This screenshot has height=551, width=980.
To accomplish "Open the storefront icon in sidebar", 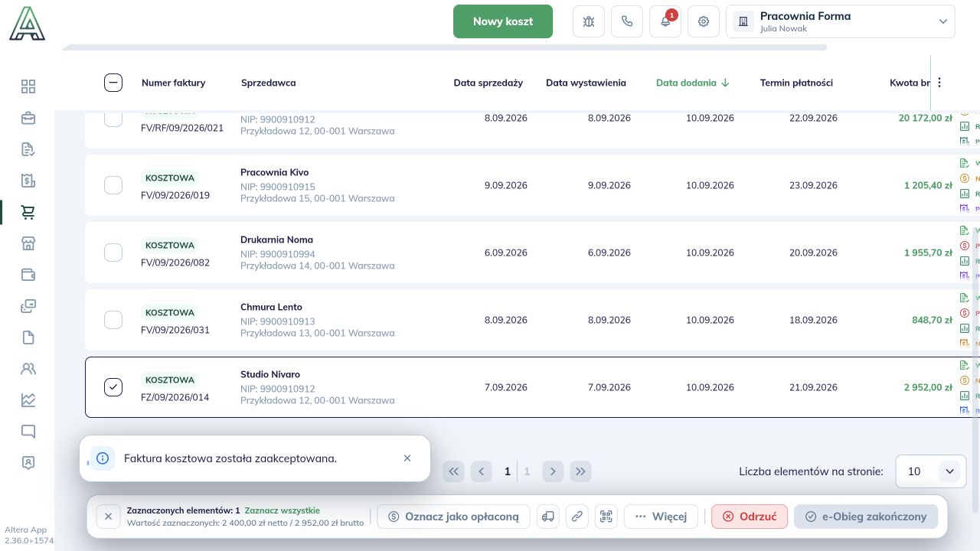I will pyautogui.click(x=28, y=243).
